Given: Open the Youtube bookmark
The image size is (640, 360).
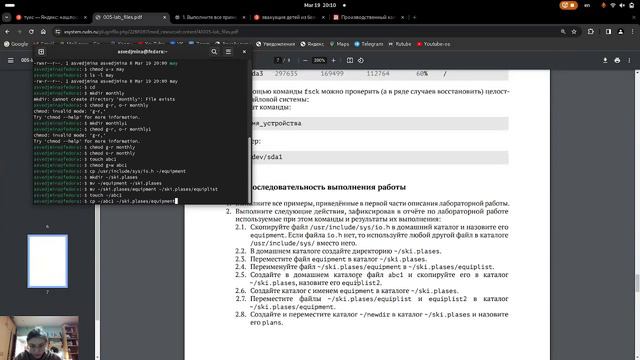Looking at the screenshot, I should pos(433,44).
